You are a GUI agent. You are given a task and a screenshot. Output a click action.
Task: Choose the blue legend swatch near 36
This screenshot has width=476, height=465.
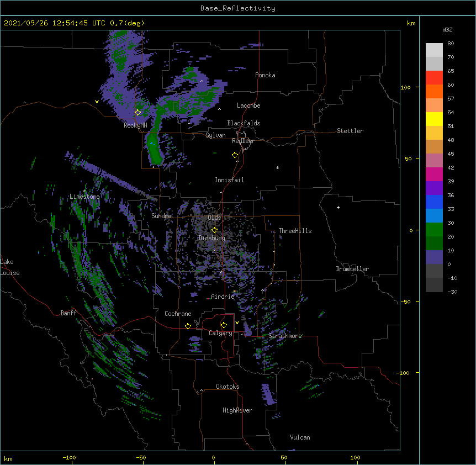pyautogui.click(x=434, y=202)
